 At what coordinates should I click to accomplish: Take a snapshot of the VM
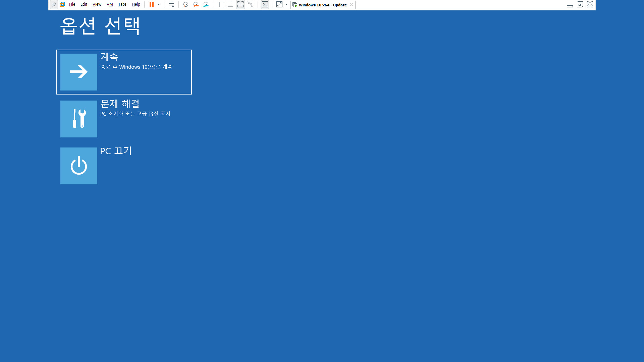click(185, 5)
